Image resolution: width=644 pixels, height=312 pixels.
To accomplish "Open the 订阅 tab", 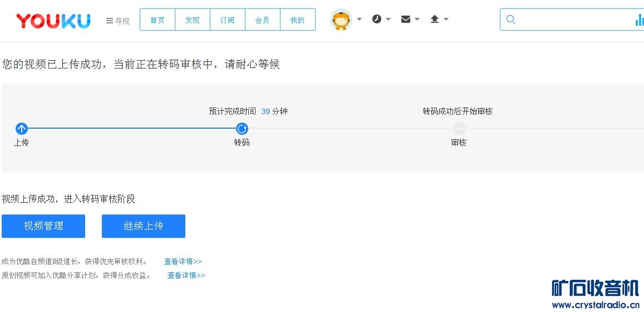I will coord(228,20).
